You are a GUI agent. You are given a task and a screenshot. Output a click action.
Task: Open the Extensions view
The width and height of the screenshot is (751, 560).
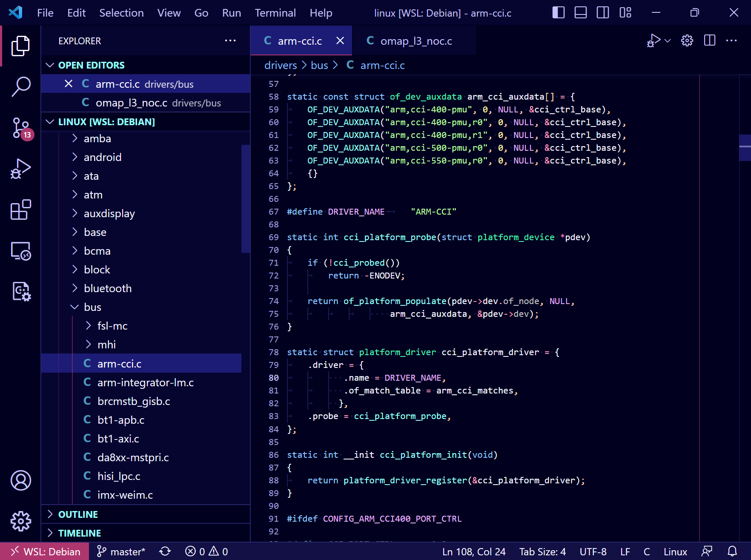pos(20,210)
